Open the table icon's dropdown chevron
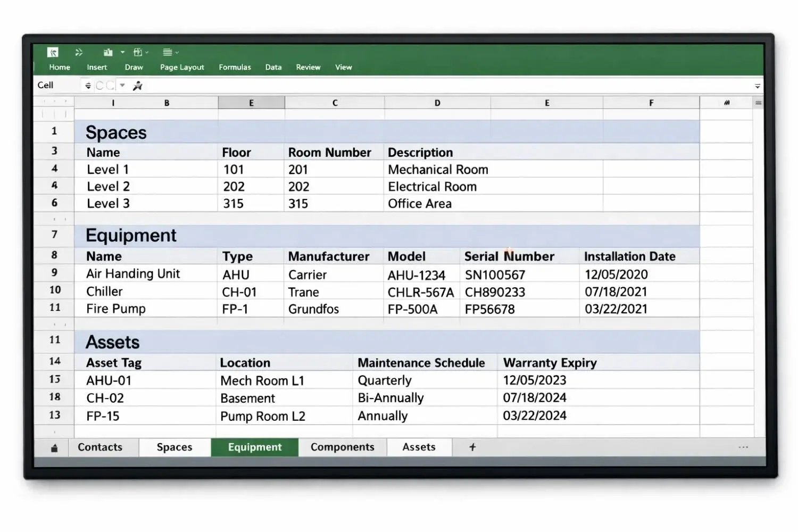This screenshot has width=798, height=532. pyautogui.click(x=147, y=52)
